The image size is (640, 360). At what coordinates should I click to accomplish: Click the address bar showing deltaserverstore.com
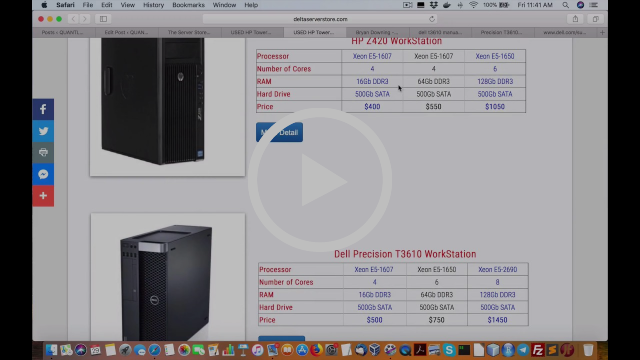pos(320,19)
